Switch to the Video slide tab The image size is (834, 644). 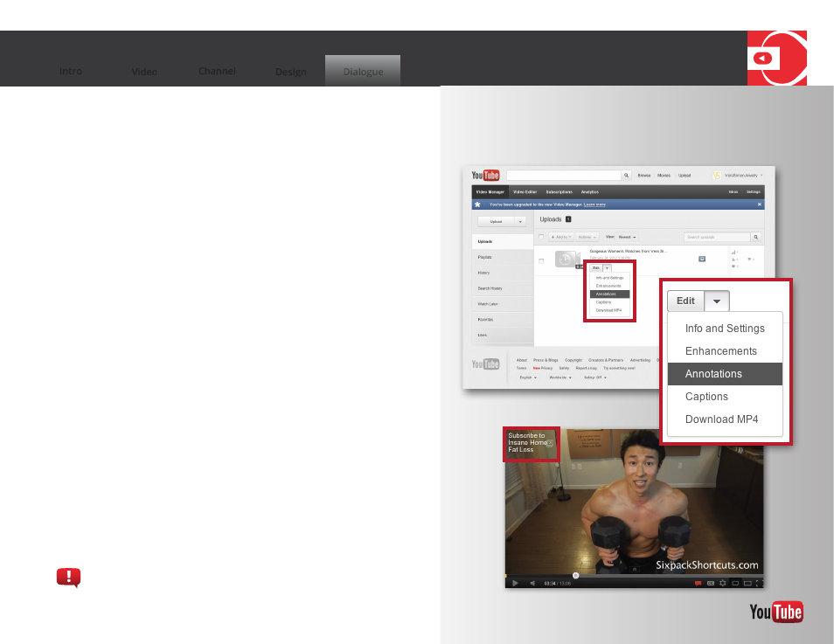[x=144, y=72]
